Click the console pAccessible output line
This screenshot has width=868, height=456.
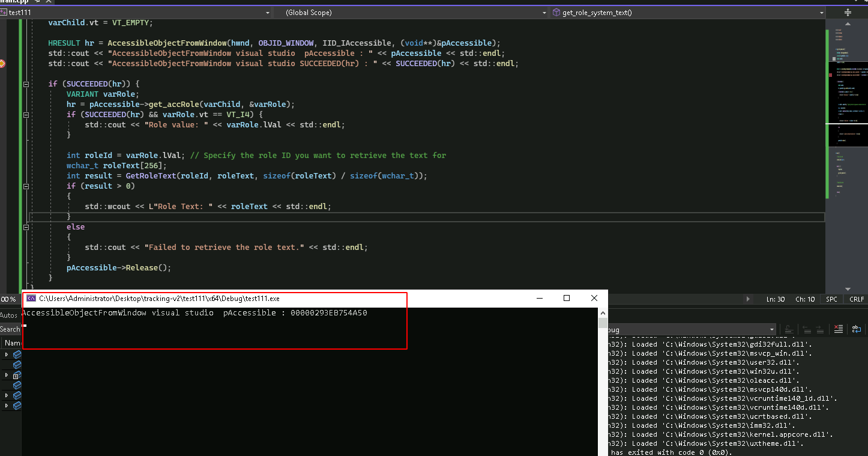tap(194, 313)
